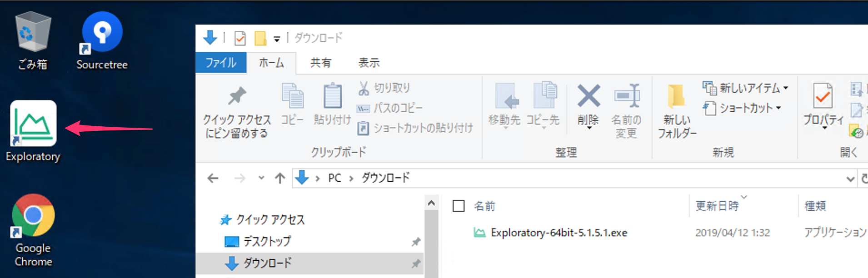Open the ショートカット dropdown in ribbon

point(742,108)
